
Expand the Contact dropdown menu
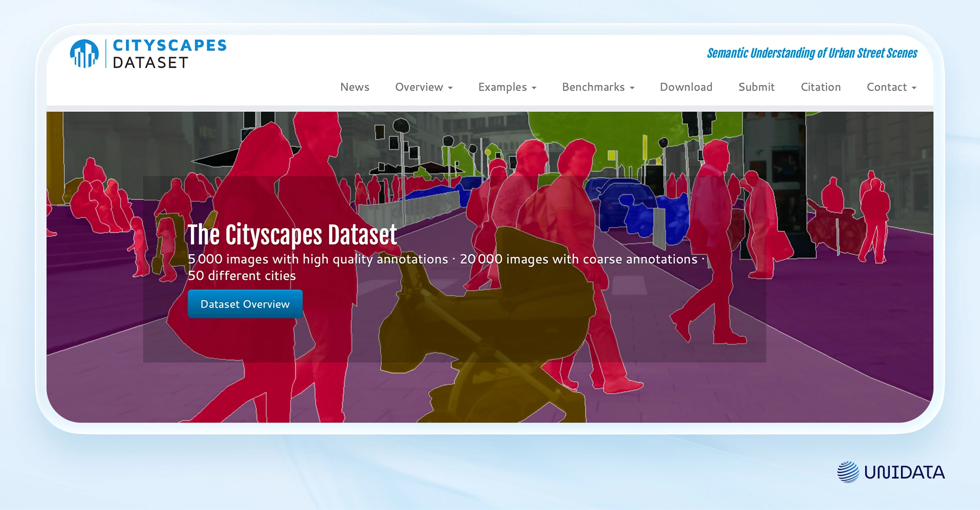coord(891,87)
